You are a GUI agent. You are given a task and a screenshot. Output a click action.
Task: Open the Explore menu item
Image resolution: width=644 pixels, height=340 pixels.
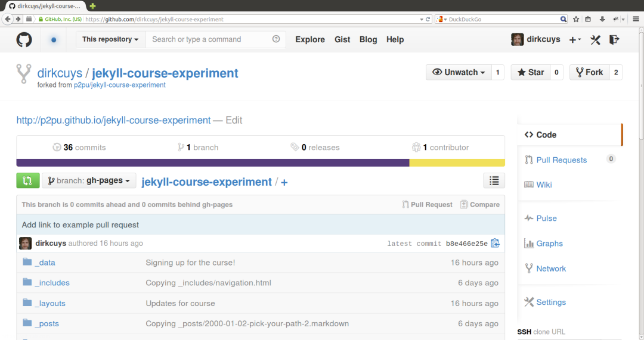click(309, 39)
